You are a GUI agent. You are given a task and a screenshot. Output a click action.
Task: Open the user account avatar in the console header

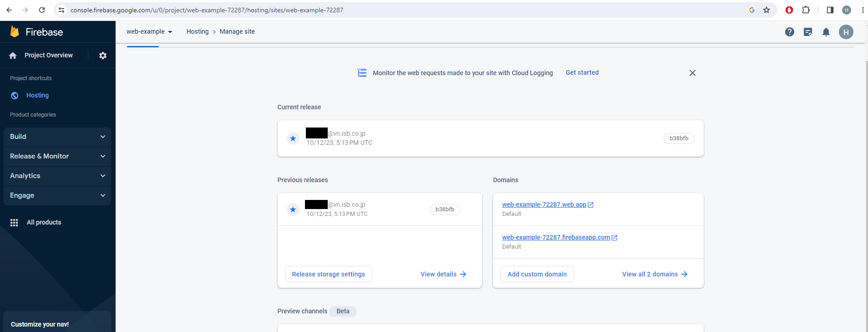[x=846, y=32]
